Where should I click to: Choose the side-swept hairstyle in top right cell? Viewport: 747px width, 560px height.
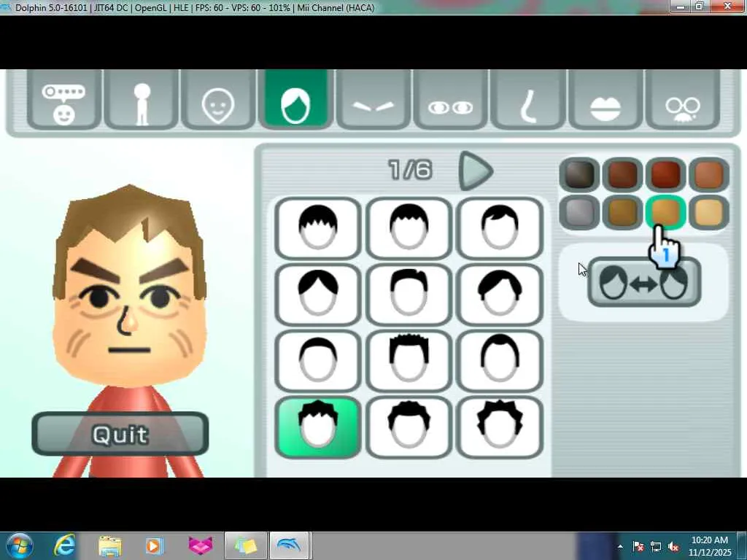499,228
